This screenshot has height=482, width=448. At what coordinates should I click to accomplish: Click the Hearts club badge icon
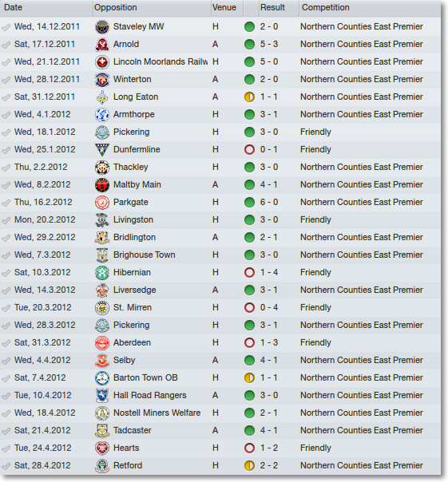tap(102, 448)
